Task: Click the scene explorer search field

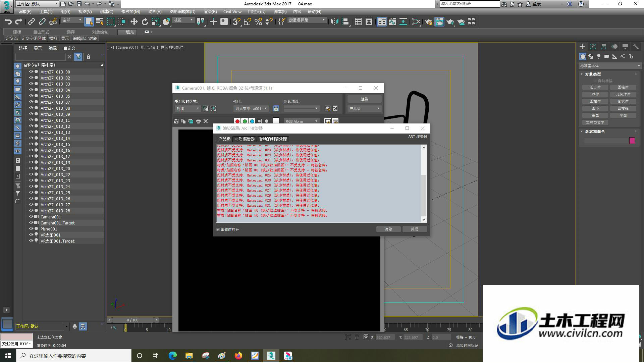Action: tap(40, 57)
